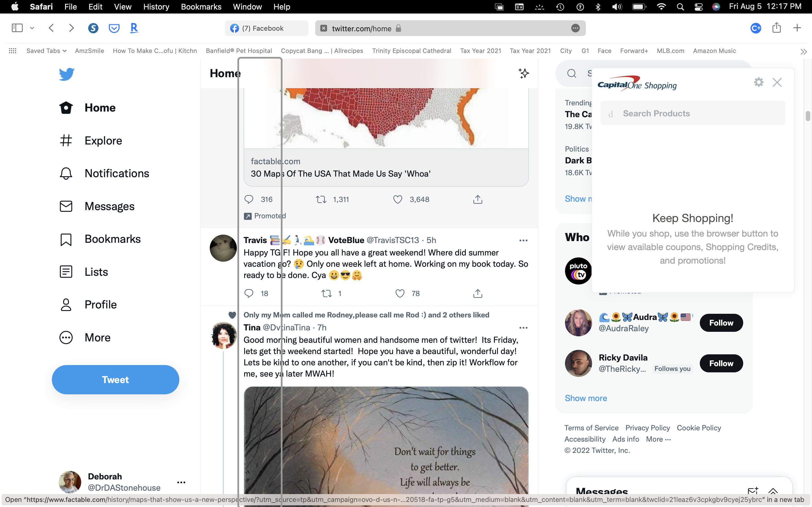This screenshot has height=507, width=812.
Task: Retweet Travis's TGIF tweet
Action: (x=326, y=293)
